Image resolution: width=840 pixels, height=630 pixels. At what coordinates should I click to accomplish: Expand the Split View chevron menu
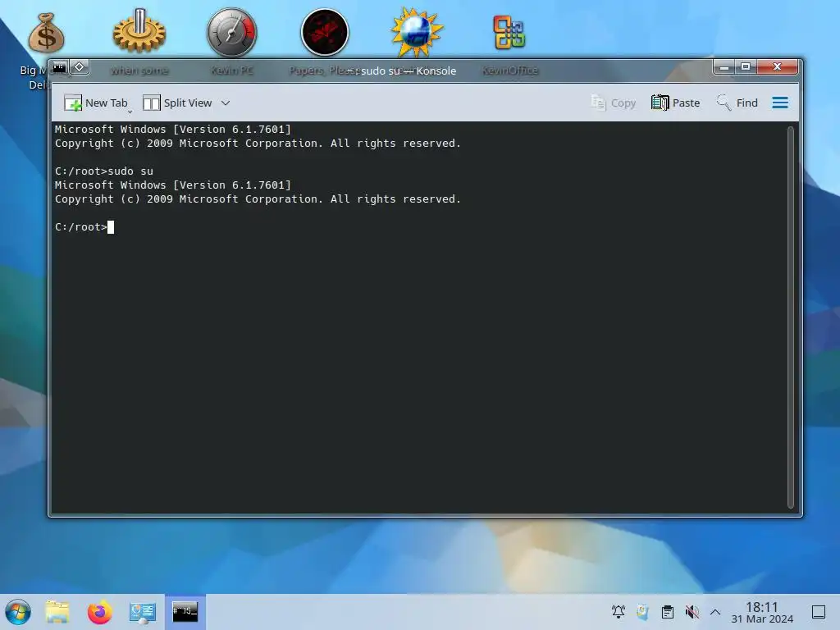tap(226, 103)
